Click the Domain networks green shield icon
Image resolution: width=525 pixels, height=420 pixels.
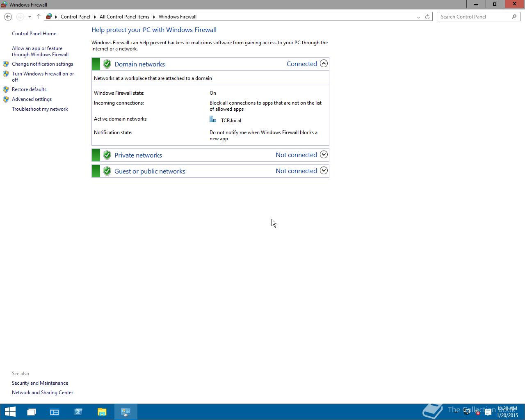pyautogui.click(x=107, y=64)
